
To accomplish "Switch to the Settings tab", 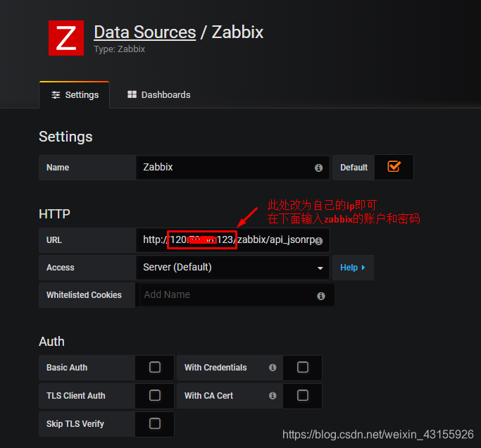I will [x=75, y=95].
